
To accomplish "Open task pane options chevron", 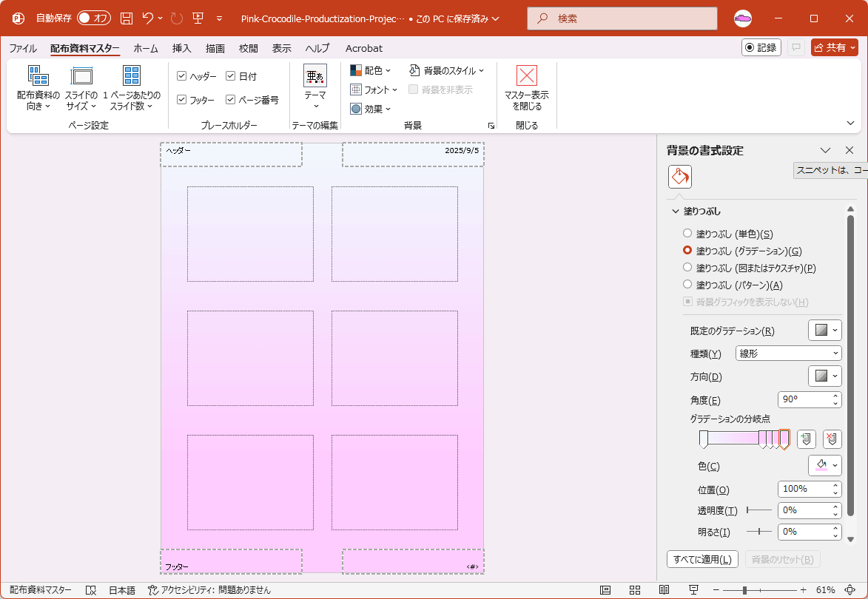I will (x=825, y=150).
